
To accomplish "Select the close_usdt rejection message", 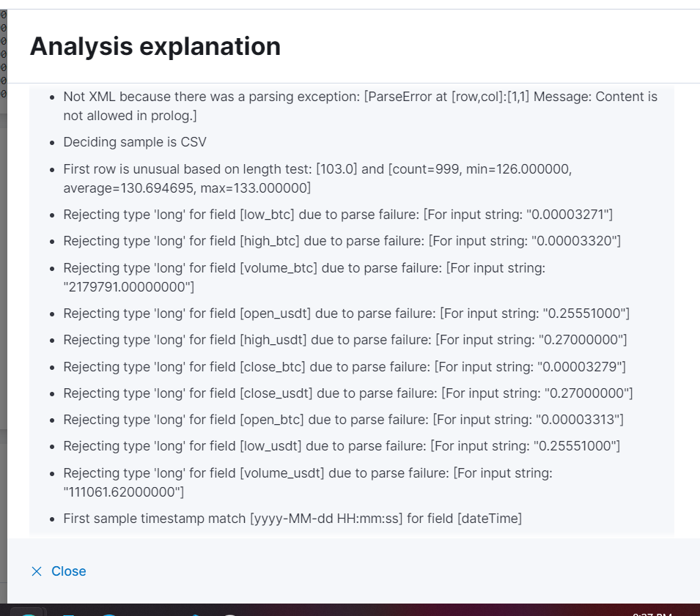I will click(x=347, y=393).
